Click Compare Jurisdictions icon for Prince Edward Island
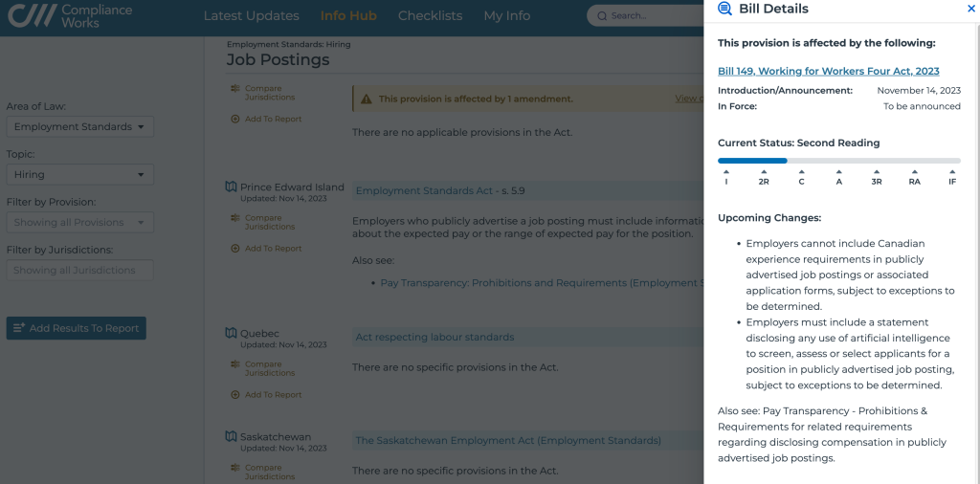 pyautogui.click(x=235, y=218)
